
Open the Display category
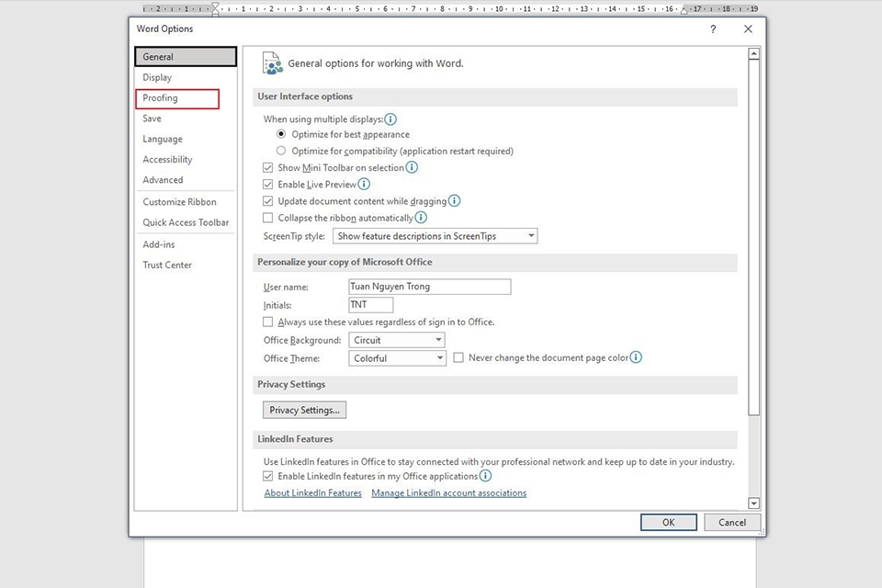pyautogui.click(x=186, y=78)
